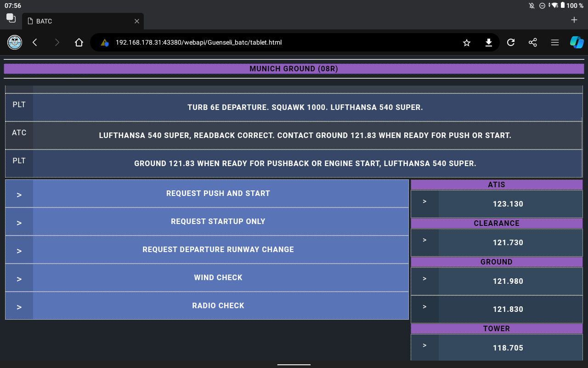Image resolution: width=588 pixels, height=368 pixels.
Task: Click the Tower section header
Action: [497, 329]
